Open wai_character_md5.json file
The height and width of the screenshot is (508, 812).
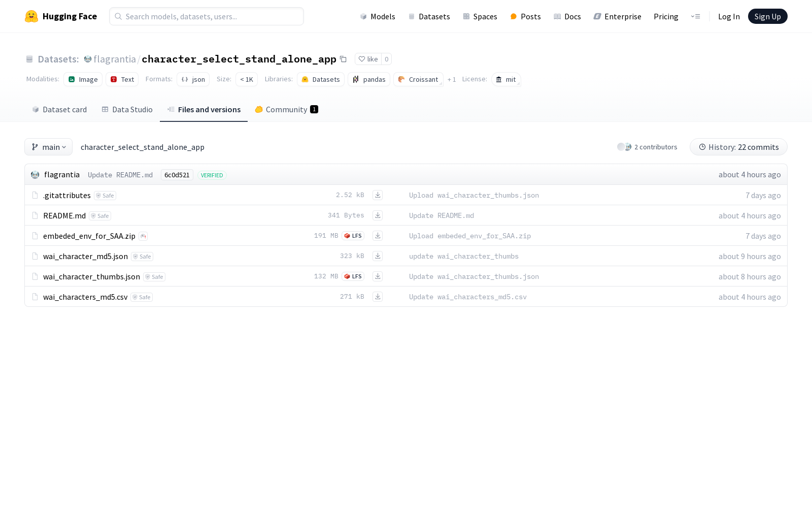pos(85,257)
